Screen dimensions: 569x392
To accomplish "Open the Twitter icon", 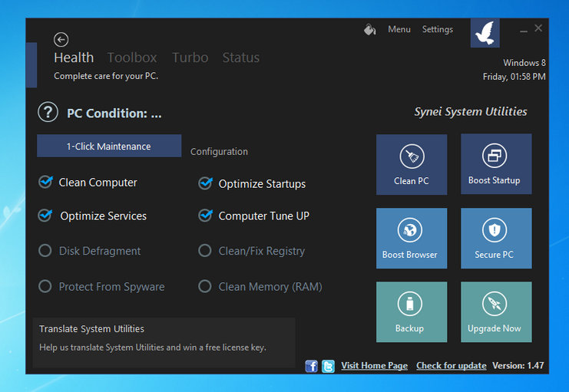I will click(x=328, y=366).
